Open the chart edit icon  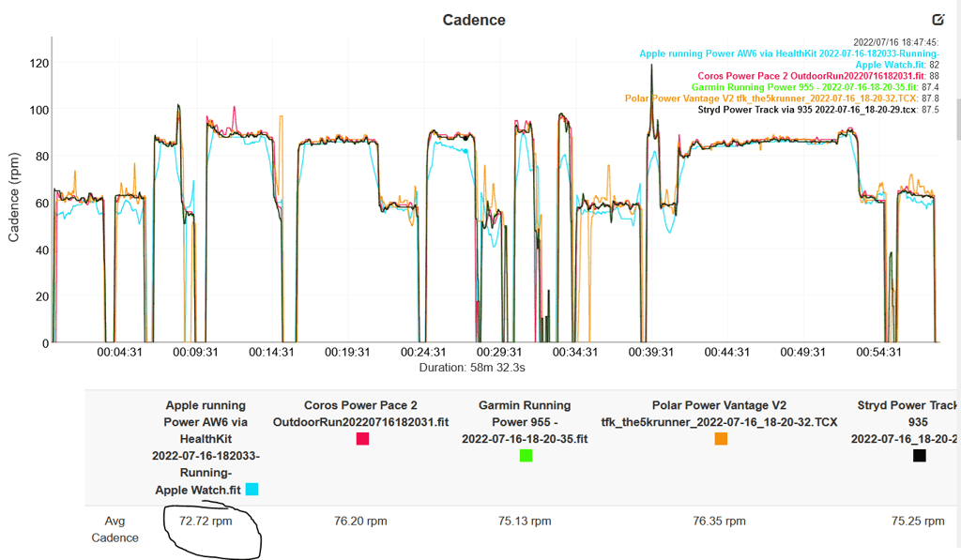click(938, 20)
